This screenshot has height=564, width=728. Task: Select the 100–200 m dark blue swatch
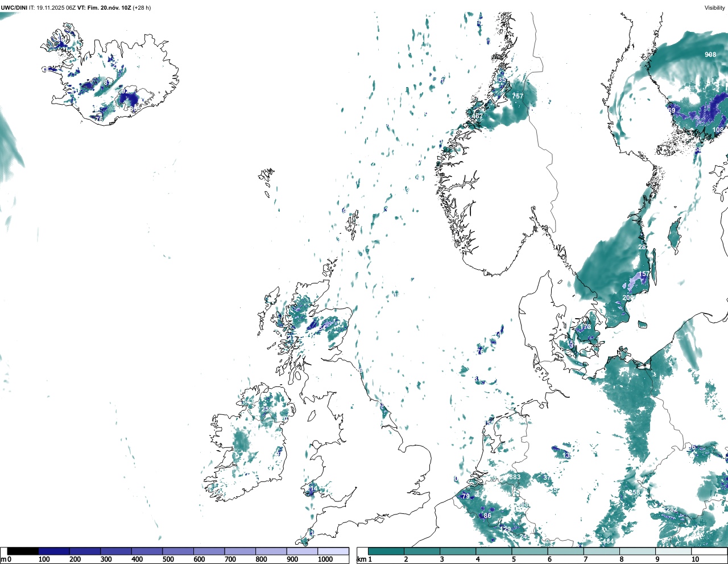coord(54,551)
